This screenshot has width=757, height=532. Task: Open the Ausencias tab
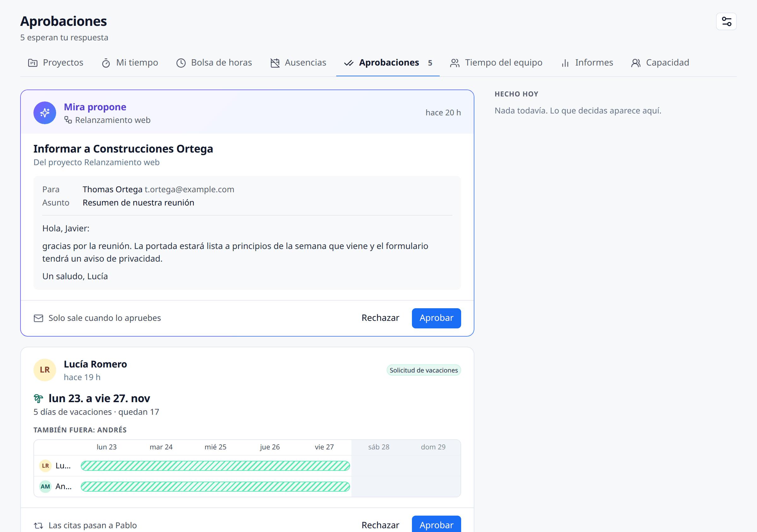[x=298, y=63]
